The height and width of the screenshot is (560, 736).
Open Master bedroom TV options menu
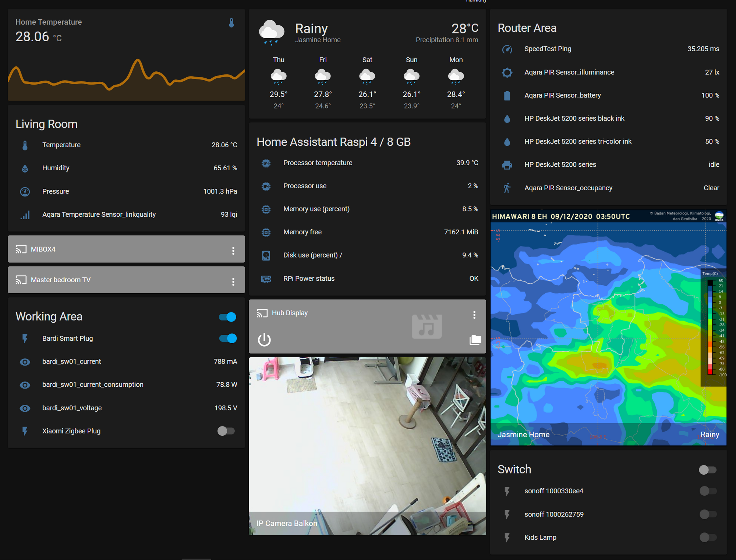tap(233, 281)
